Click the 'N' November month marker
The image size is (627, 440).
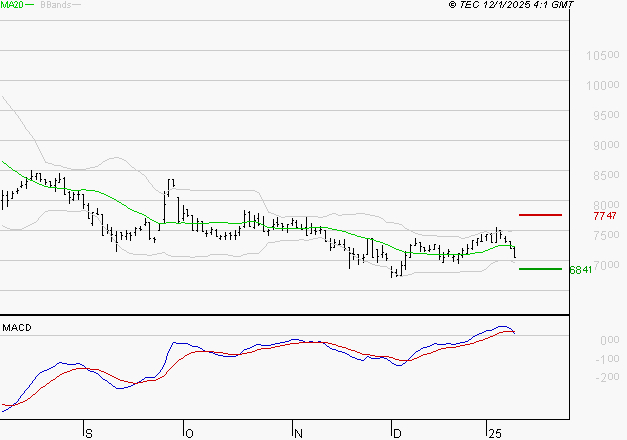[x=298, y=433]
